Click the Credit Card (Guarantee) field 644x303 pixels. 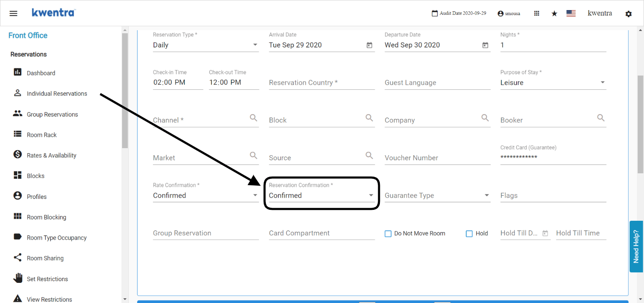click(553, 158)
